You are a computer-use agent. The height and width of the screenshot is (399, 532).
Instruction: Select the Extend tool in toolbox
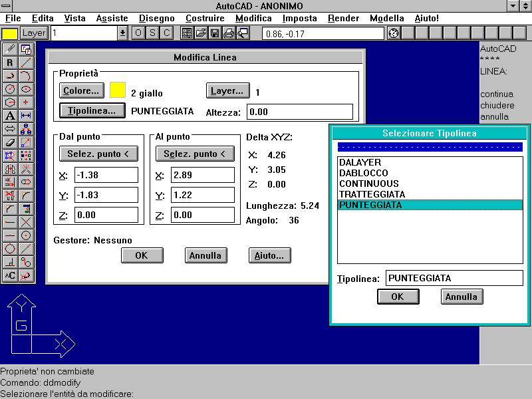[x=10, y=182]
